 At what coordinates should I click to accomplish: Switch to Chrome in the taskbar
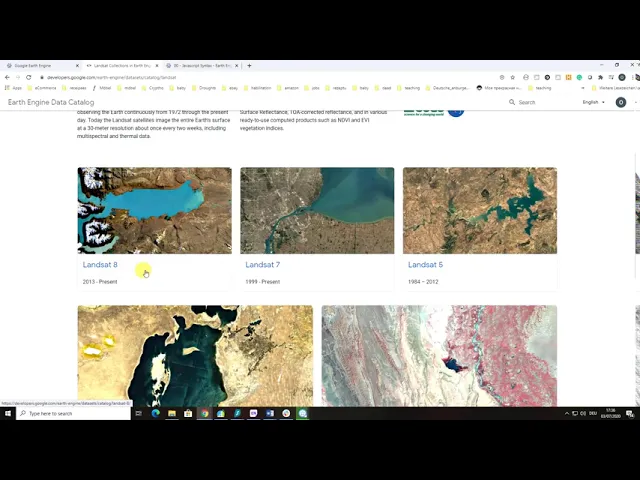[x=204, y=413]
